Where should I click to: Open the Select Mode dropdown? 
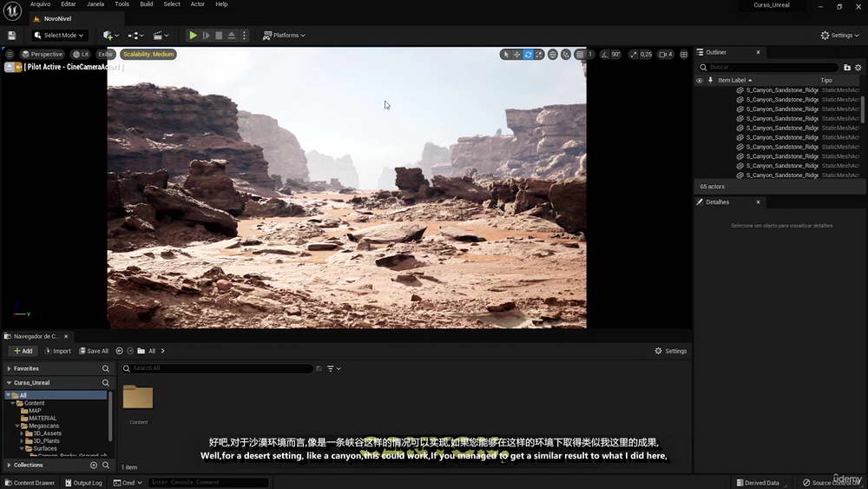59,36
